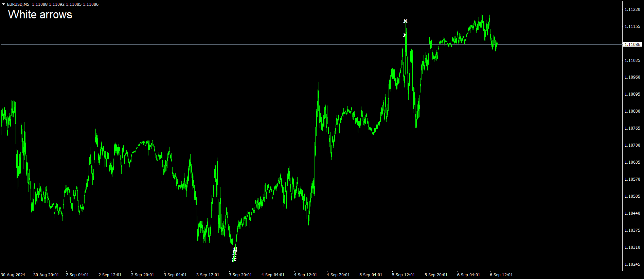Screen dimensions: 644x279
Task: Click the 1.11025 price scale label
Action: [x=632, y=61]
